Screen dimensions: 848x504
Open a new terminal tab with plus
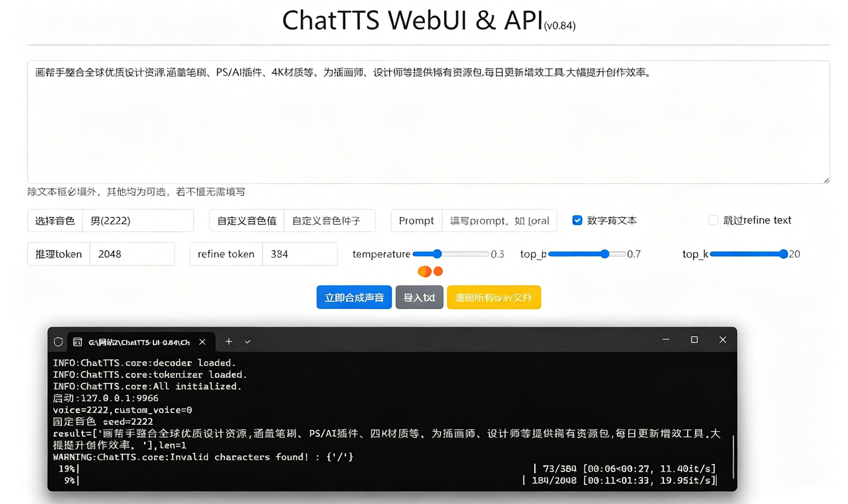[228, 341]
